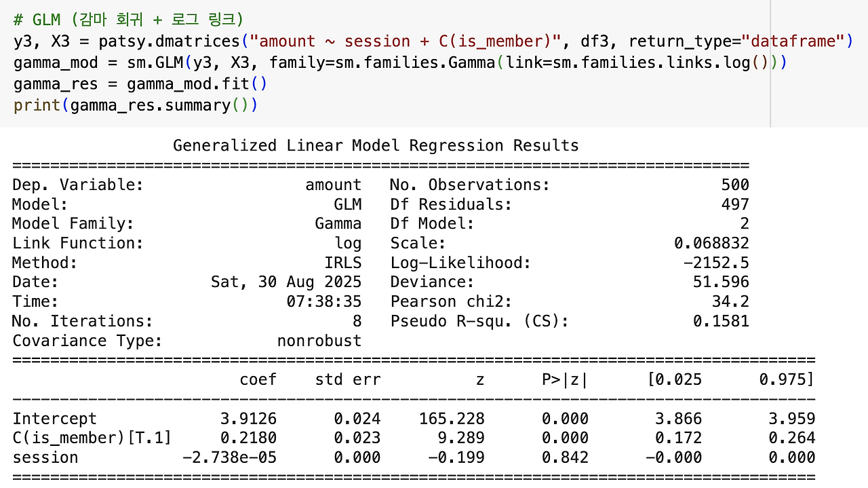The height and width of the screenshot is (488, 868).
Task: Click the session coefficient '-2.738e-05'
Action: 229,457
